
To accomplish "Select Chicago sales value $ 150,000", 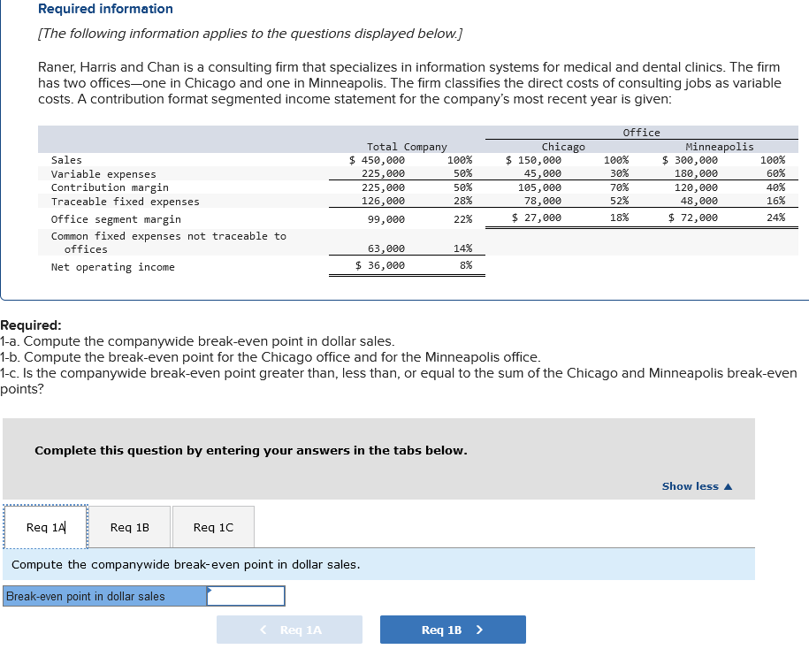I will pos(533,160).
